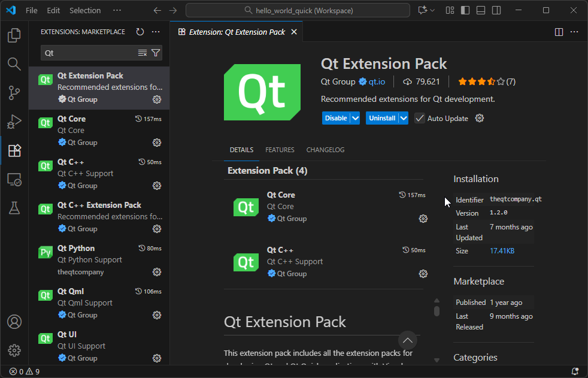Expand the Uninstall dropdown arrow
The image size is (588, 378).
point(402,118)
